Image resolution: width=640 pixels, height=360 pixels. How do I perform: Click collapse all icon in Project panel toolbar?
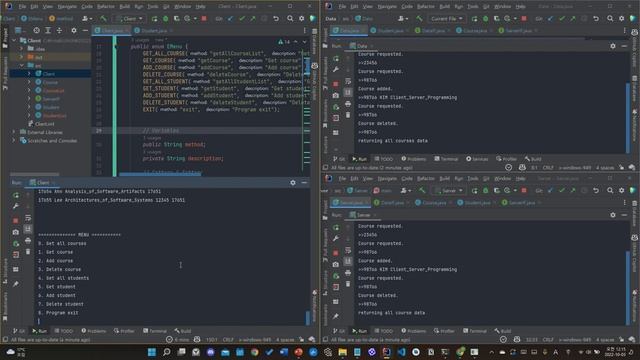click(59, 30)
